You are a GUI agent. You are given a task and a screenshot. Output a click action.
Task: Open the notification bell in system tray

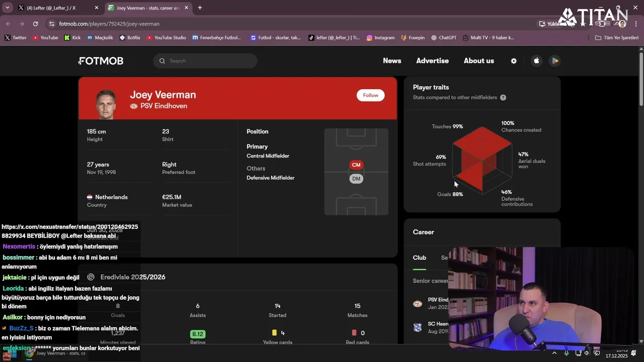tap(633, 353)
